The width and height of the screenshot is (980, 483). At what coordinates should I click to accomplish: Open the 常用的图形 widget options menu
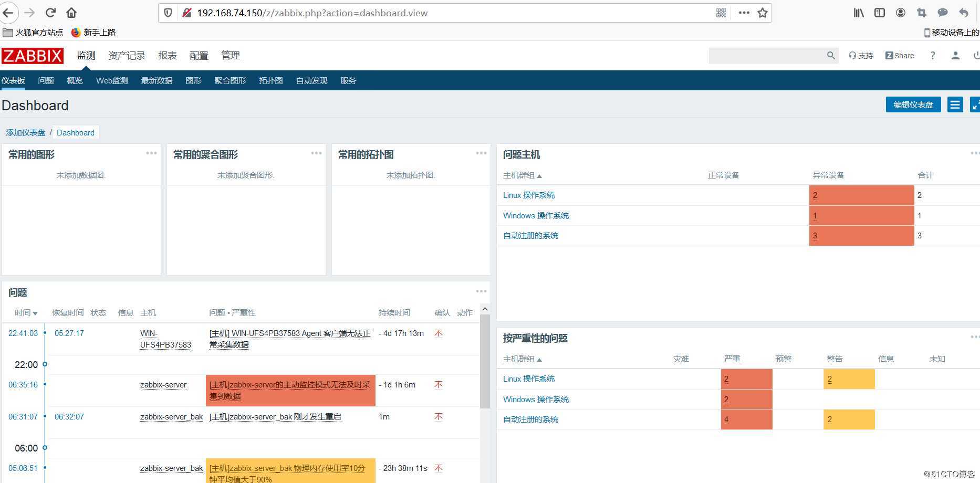pyautogui.click(x=151, y=153)
